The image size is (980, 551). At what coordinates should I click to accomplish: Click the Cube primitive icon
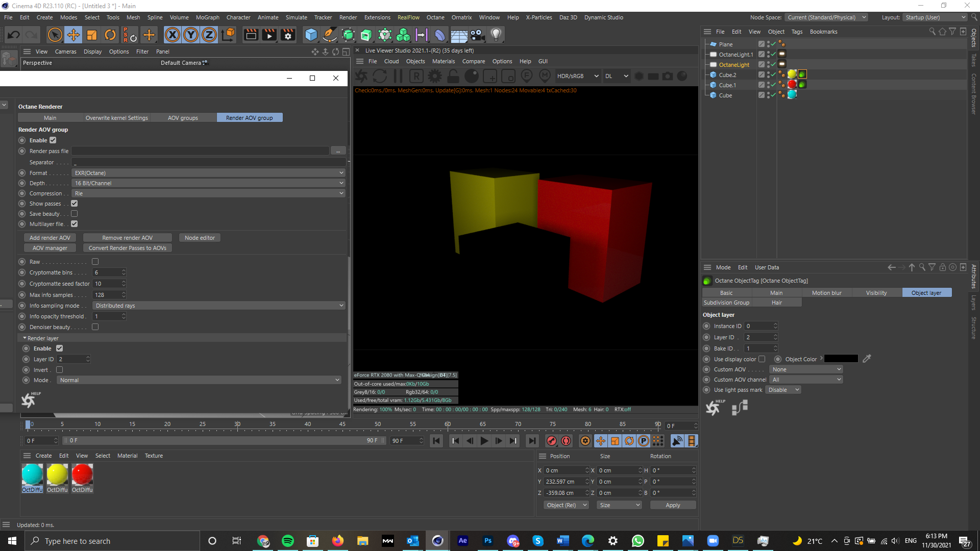click(x=311, y=35)
